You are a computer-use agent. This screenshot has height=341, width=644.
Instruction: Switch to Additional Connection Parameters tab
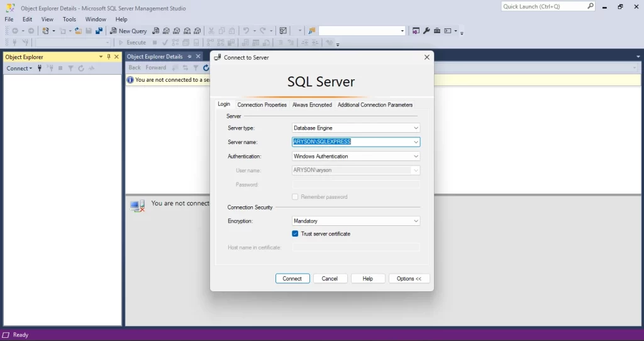375,105
